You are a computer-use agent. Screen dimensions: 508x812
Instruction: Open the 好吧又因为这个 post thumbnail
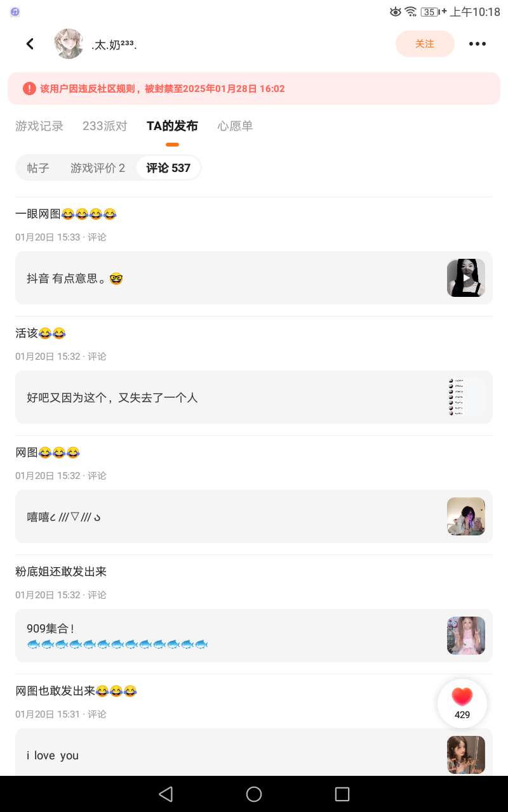[x=466, y=397]
